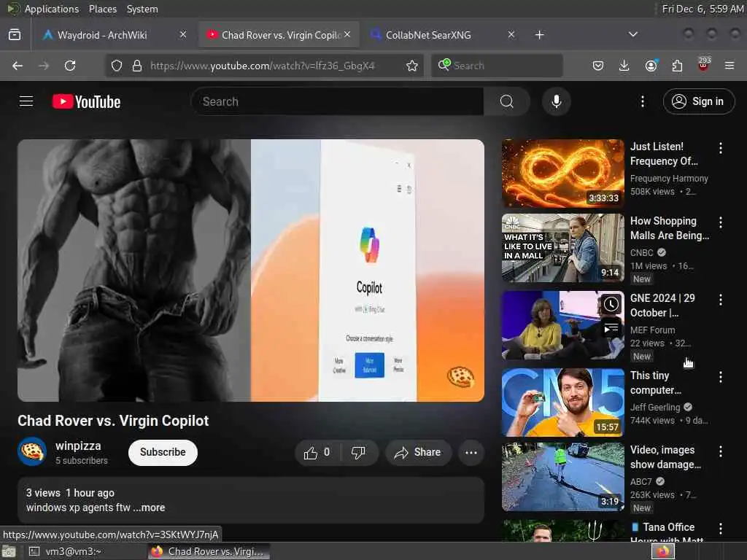Click the Firefox Chad Rover taskbar entry

[x=209, y=551]
